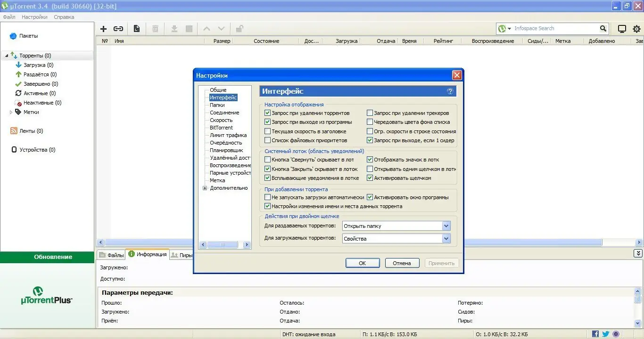Open 'Для раздаваемых торрентов' dropdown
This screenshot has width=644, height=339.
pyautogui.click(x=396, y=226)
